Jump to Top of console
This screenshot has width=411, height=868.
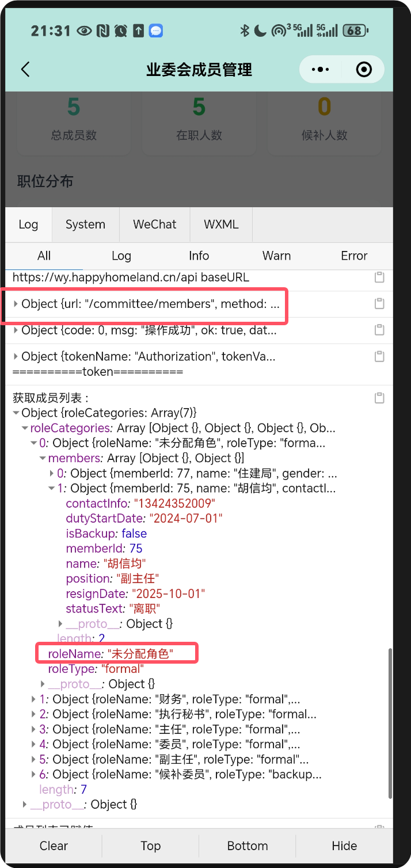150,846
